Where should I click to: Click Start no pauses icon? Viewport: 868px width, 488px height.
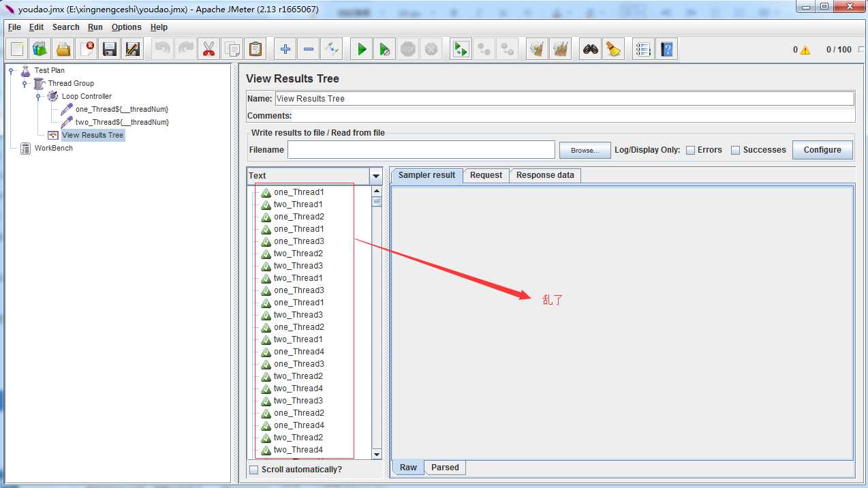(385, 49)
